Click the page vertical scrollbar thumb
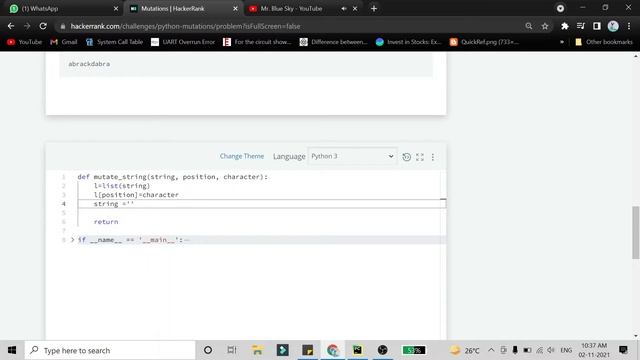The width and height of the screenshot is (640, 360). (x=636, y=233)
